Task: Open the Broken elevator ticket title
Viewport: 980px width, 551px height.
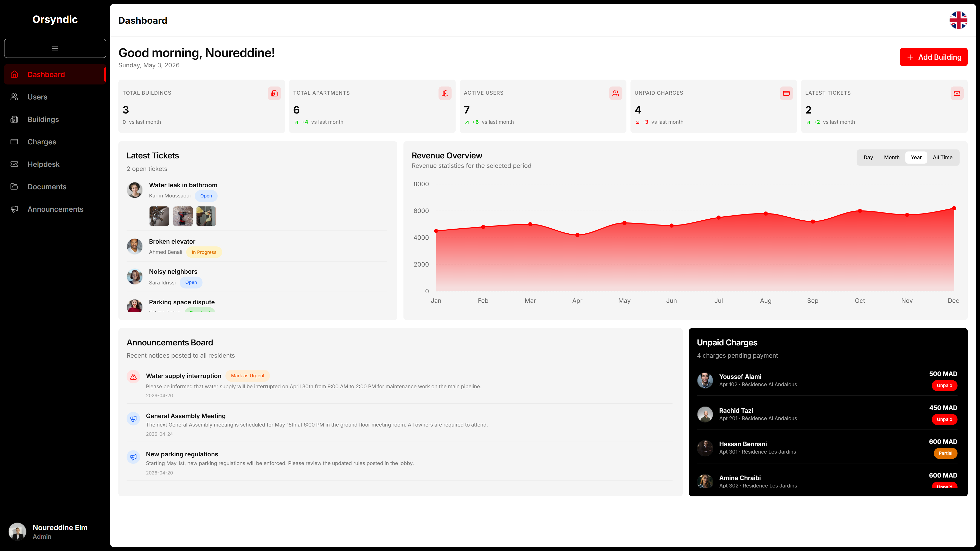Action: [172, 242]
